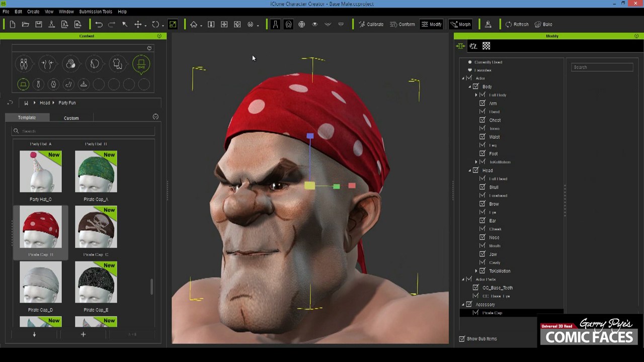Click the Save Project disk icon

[x=39, y=24]
